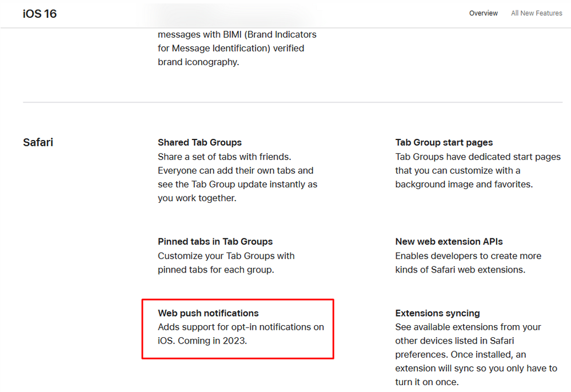571x392 pixels.
Task: Click the Extensions syncing heading
Action: [437, 313]
